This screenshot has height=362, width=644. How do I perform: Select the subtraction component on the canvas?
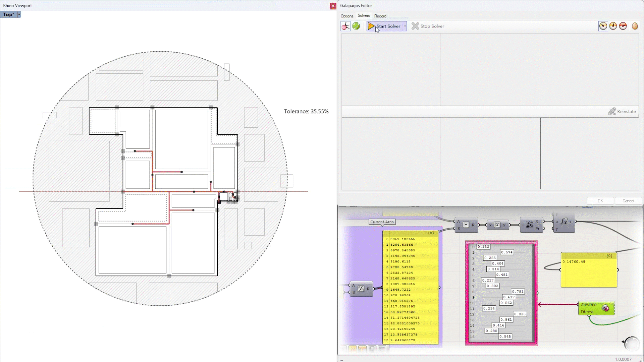466,225
